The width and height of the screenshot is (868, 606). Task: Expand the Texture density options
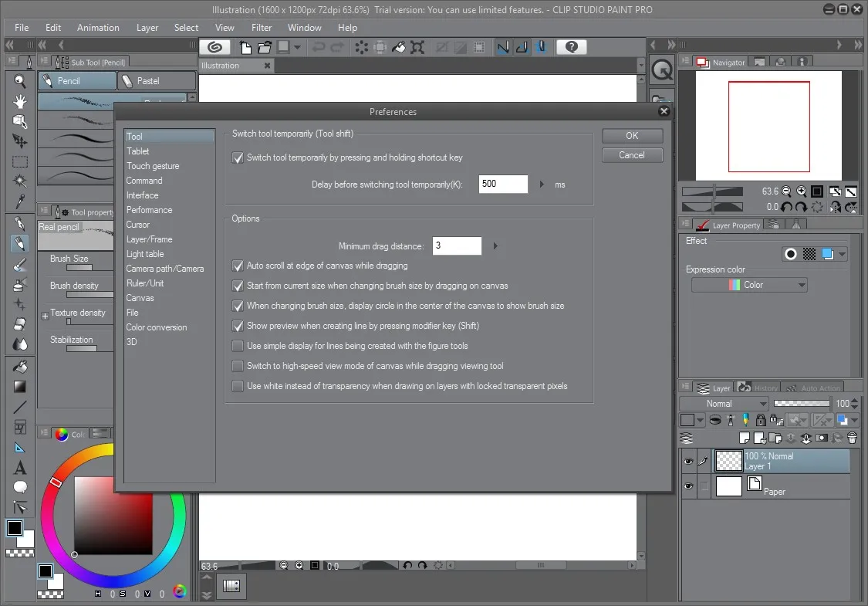pyautogui.click(x=45, y=317)
